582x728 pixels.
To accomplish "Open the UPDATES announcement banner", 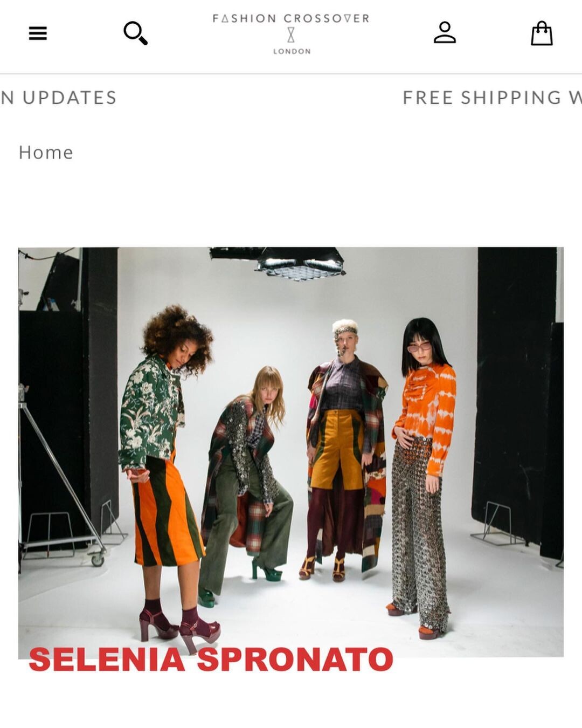I will 59,98.
